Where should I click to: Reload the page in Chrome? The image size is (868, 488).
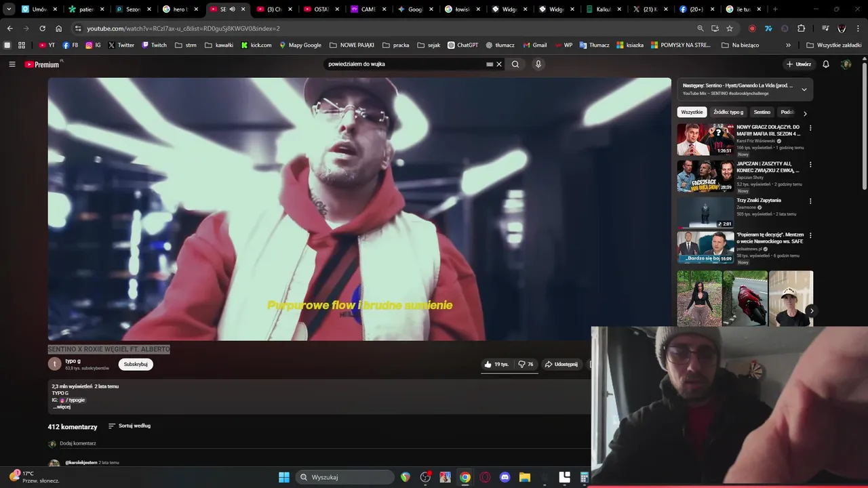pyautogui.click(x=42, y=28)
